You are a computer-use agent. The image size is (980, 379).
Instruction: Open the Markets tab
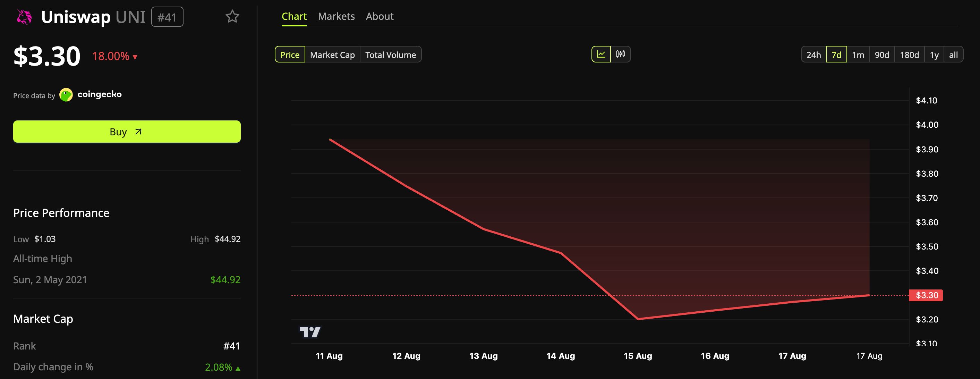tap(336, 16)
